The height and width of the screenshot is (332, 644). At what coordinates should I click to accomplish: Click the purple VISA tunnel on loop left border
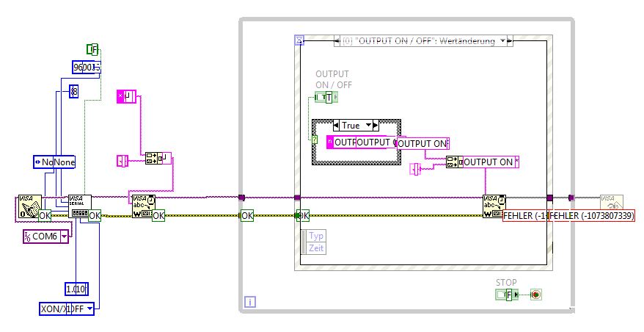(241, 198)
